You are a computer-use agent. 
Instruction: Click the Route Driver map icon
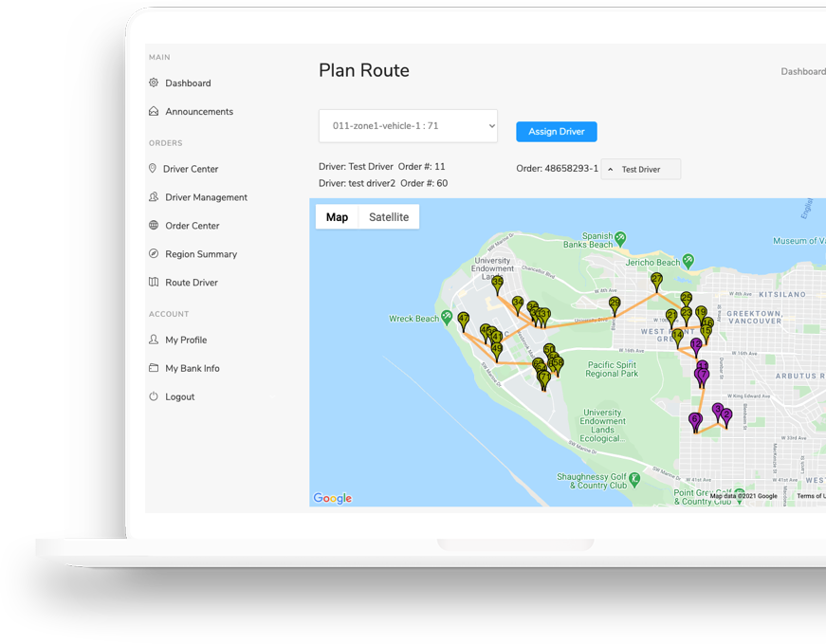coord(154,283)
